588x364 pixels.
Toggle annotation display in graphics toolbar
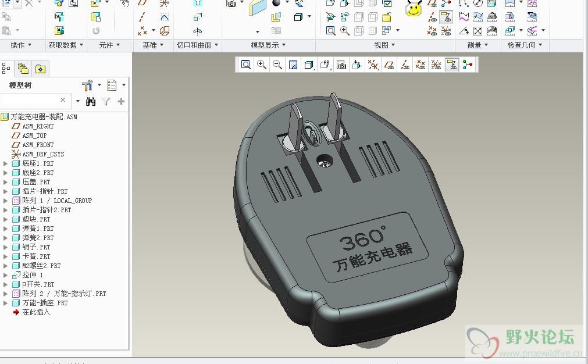coord(452,65)
